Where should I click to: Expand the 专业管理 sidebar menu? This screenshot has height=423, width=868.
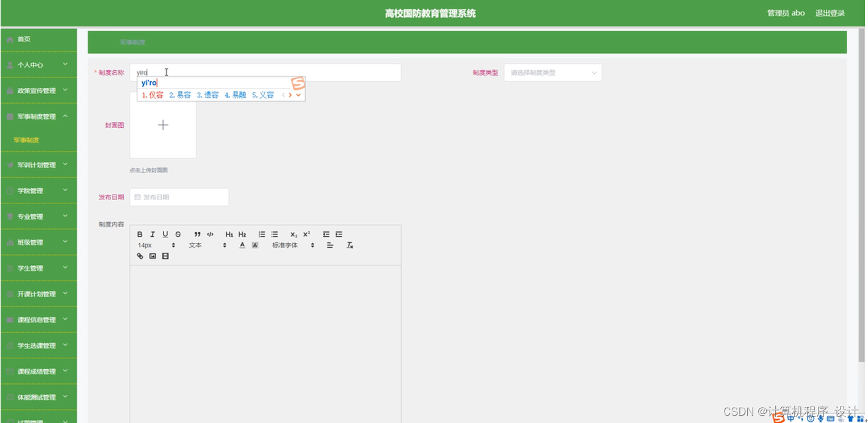39,217
